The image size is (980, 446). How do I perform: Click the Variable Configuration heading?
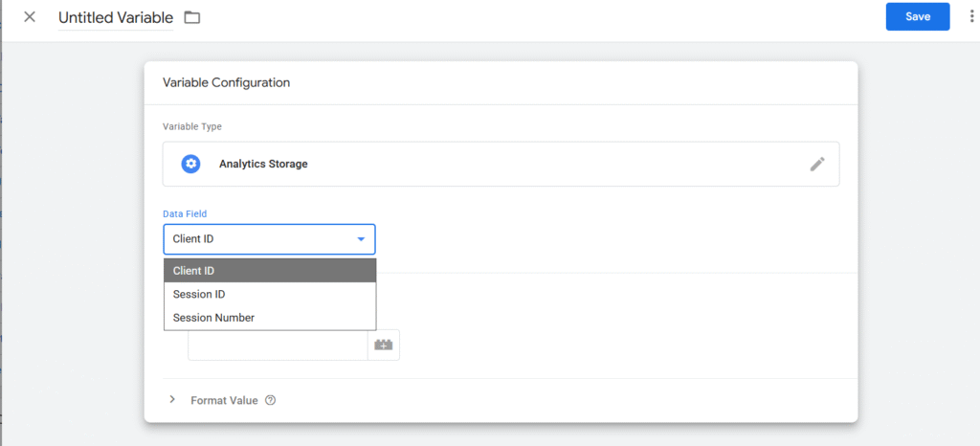pos(227,82)
